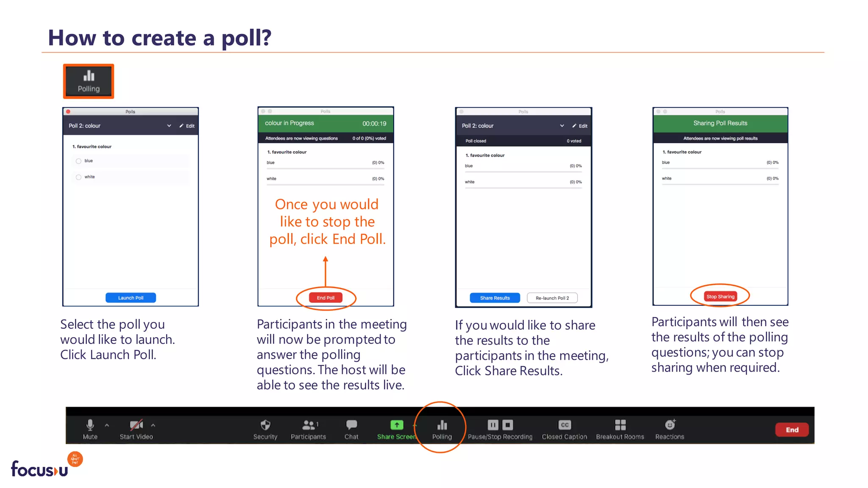Open the Chat bubble icon
Viewport: 868px width, 488px height.
coord(351,425)
